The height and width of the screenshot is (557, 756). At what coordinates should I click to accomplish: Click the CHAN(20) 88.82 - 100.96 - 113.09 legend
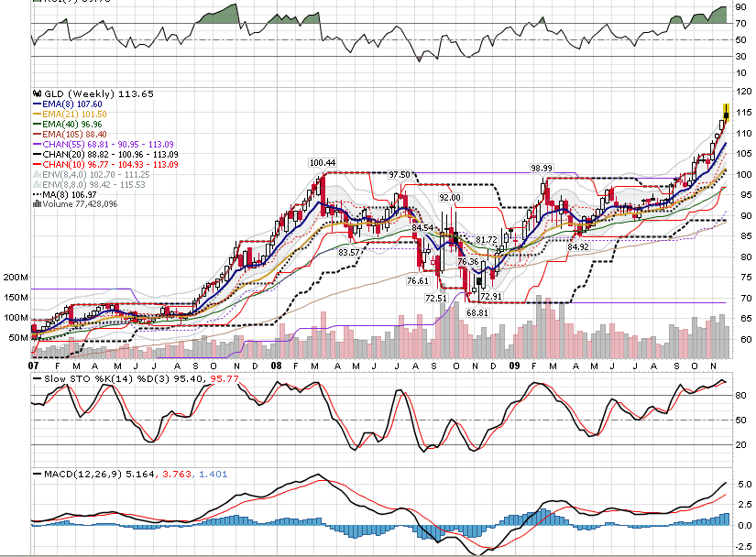point(105,155)
